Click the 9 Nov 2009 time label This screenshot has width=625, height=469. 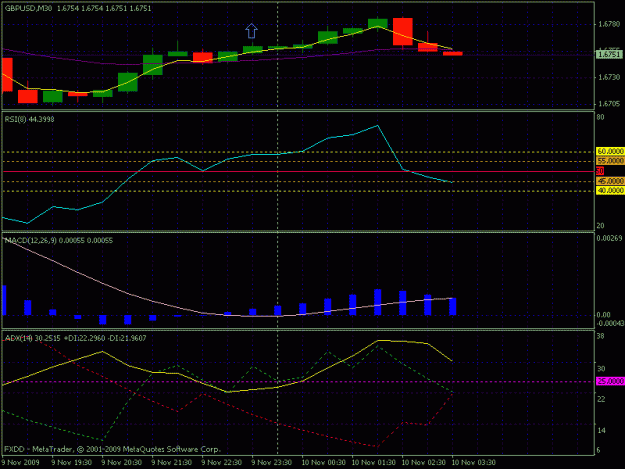[21, 463]
